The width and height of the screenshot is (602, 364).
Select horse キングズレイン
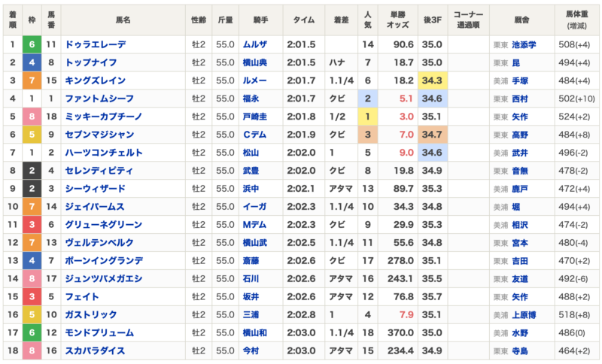coord(96,80)
